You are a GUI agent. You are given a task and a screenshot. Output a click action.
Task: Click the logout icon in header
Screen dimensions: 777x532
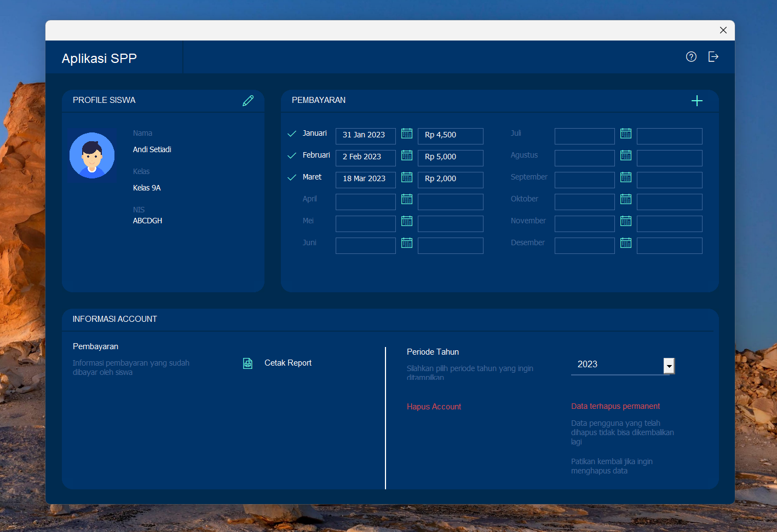(x=713, y=57)
